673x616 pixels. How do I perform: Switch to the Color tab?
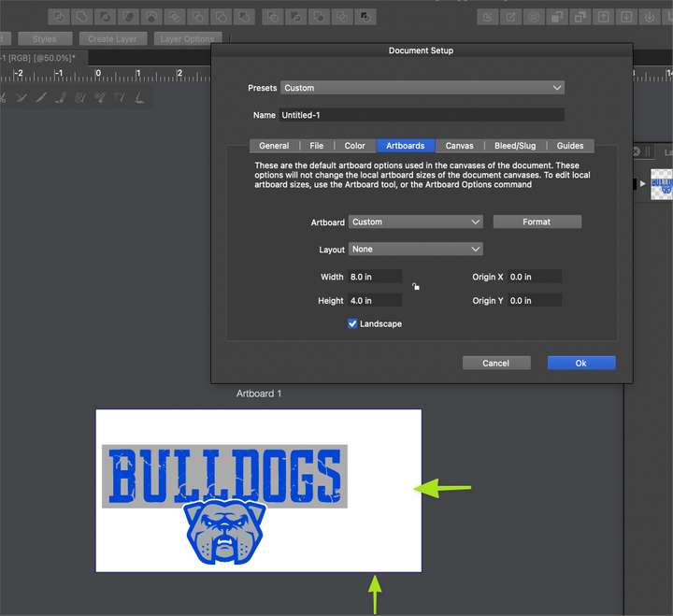pos(354,146)
